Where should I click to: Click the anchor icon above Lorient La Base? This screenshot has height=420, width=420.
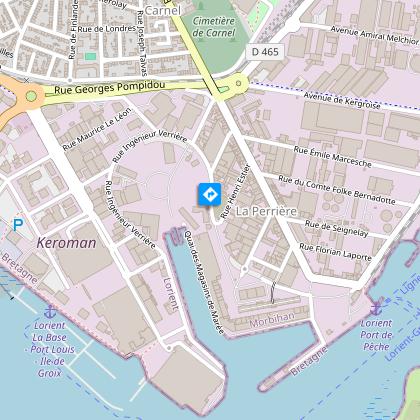(x=50, y=311)
